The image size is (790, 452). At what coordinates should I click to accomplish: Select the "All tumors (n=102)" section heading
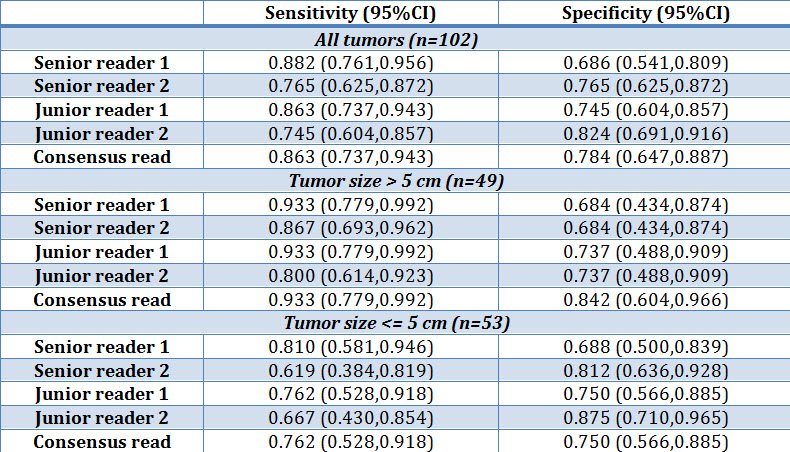coord(394,40)
